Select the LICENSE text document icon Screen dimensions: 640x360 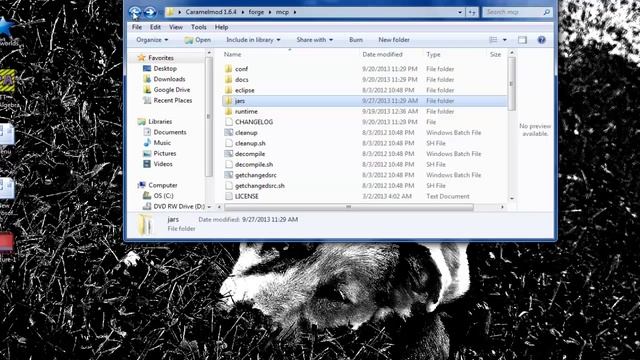tap(229, 196)
